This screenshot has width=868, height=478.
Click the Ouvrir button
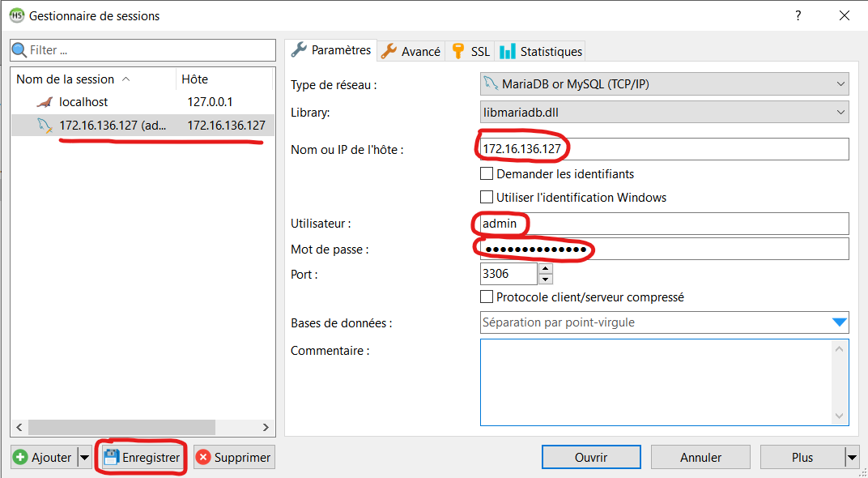[x=590, y=458]
